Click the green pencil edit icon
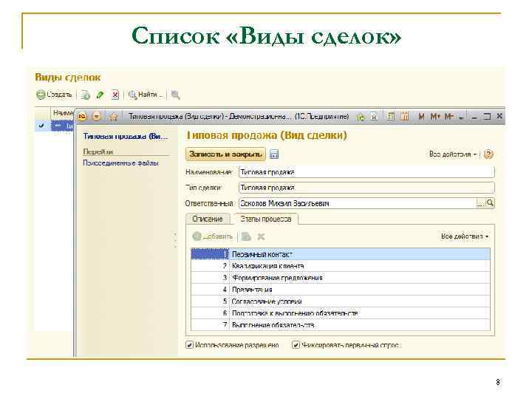 [x=100, y=95]
